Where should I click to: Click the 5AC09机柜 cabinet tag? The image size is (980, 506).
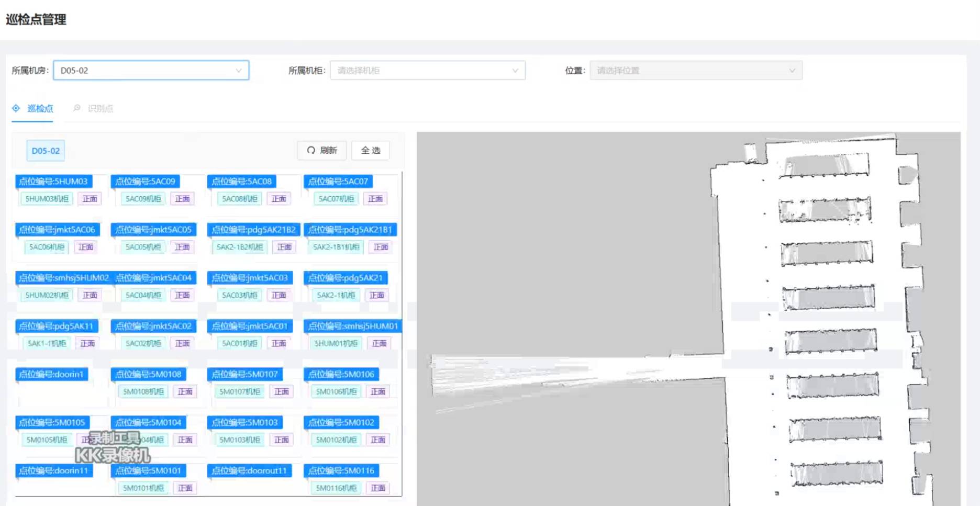[143, 199]
